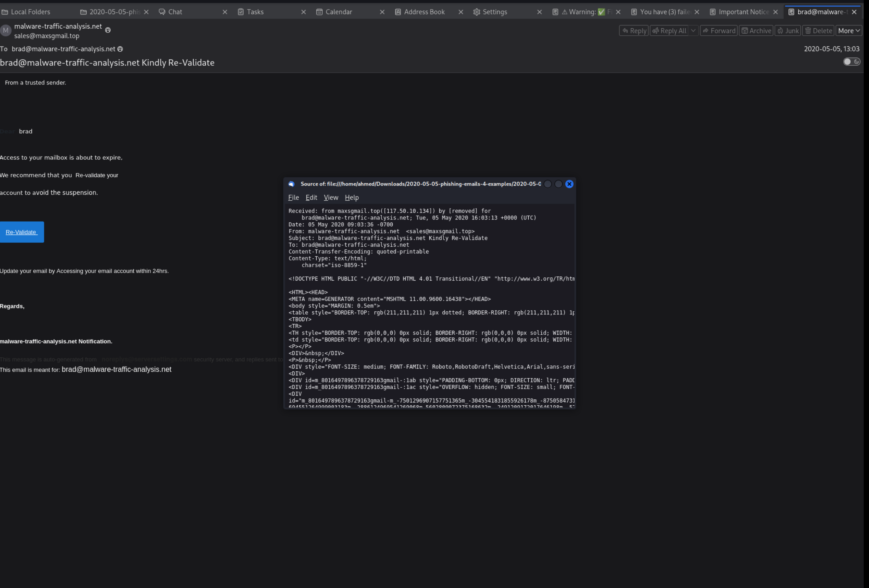Click the sender avatar circle 'M'
This screenshot has width=869, height=588.
6,30
